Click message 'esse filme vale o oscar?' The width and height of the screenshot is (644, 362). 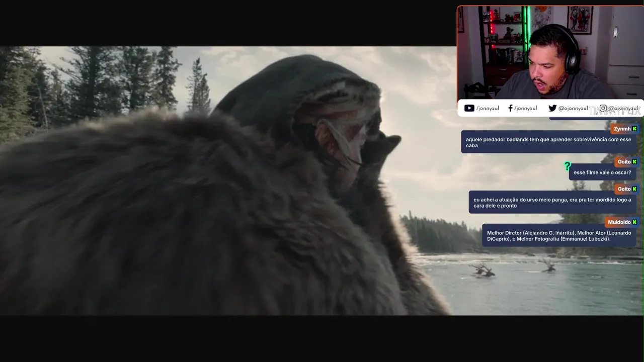pyautogui.click(x=602, y=172)
